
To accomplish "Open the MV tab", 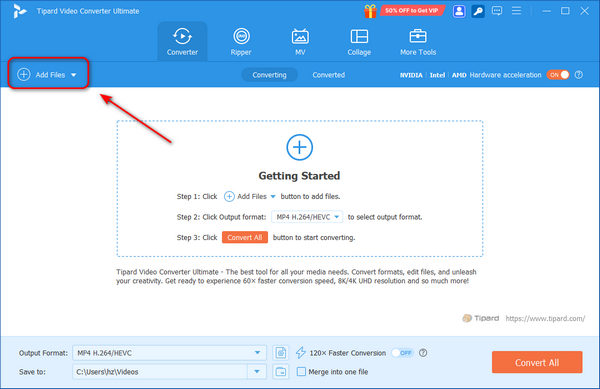I will (300, 41).
